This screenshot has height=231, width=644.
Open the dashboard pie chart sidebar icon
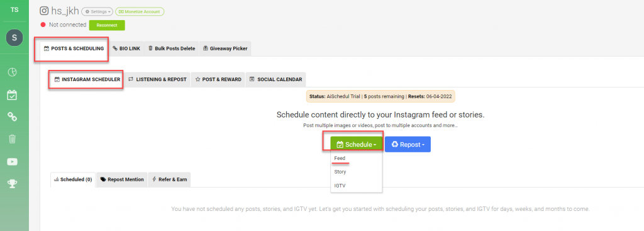[13, 72]
